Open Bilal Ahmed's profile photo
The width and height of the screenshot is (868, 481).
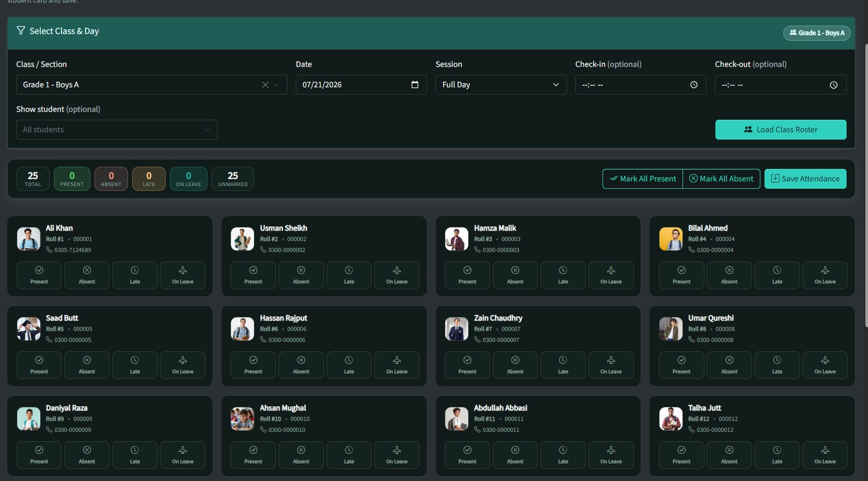coord(671,239)
